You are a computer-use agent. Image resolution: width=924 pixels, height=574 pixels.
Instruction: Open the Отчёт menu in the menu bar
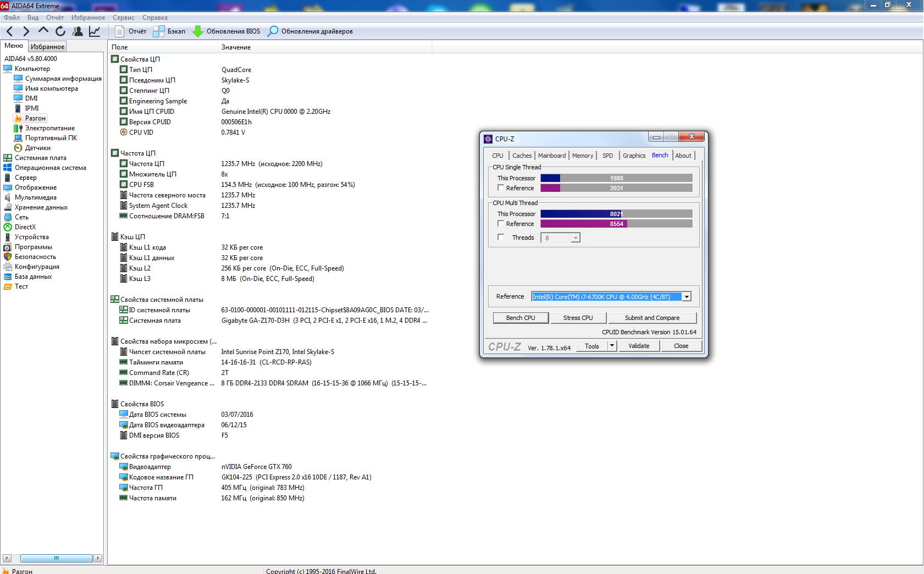pos(55,18)
